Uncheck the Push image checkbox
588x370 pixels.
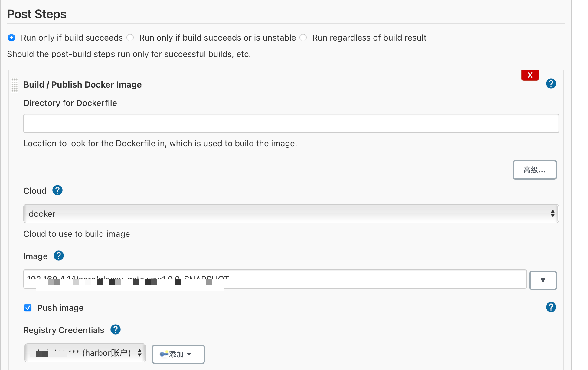pos(28,308)
